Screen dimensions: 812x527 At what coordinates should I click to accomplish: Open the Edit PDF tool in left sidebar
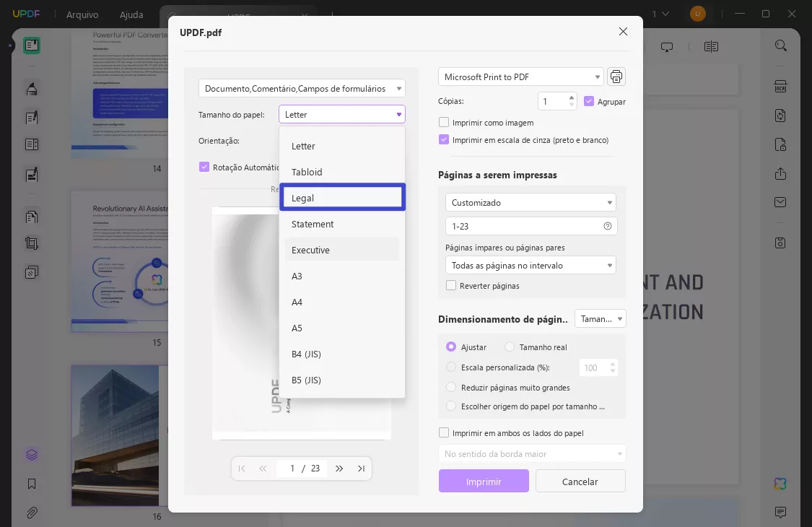(x=32, y=118)
